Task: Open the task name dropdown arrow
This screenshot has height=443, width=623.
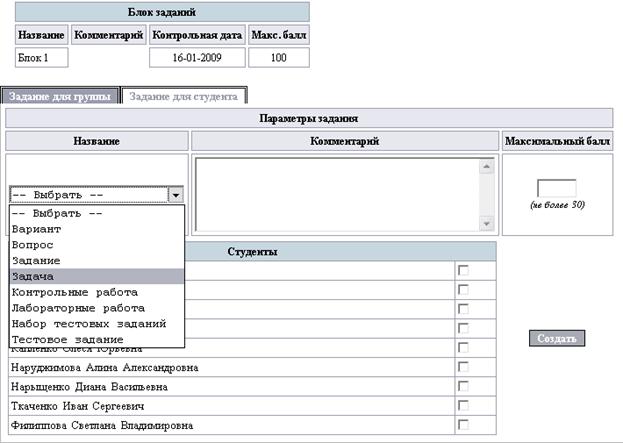Action: pos(176,196)
